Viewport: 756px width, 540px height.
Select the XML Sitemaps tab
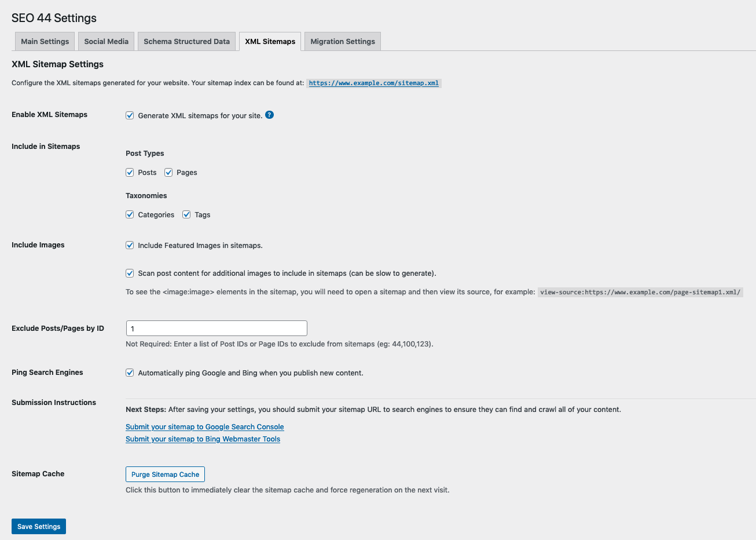tap(270, 42)
